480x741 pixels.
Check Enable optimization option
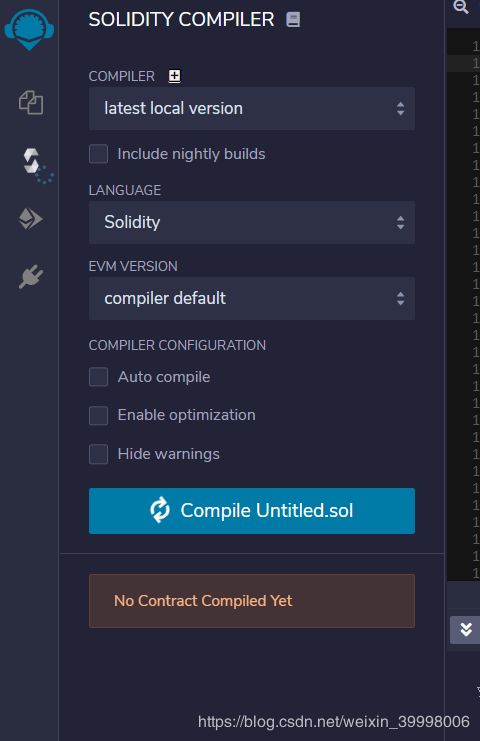(98, 415)
